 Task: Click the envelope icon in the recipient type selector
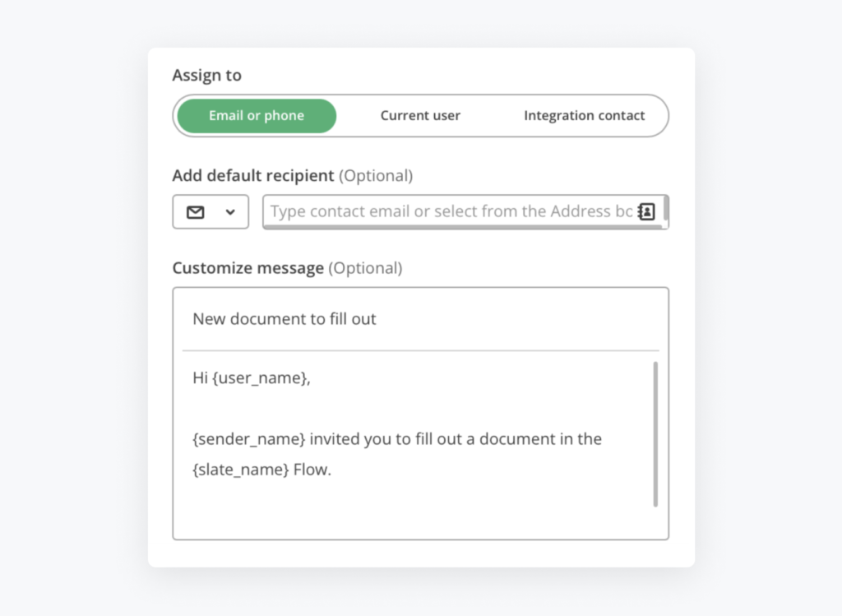[195, 212]
